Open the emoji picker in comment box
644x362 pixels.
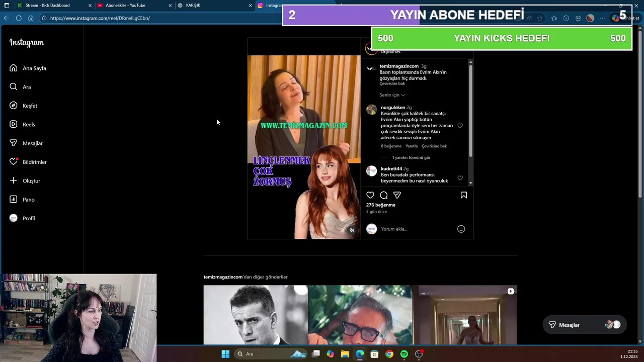pos(461,229)
